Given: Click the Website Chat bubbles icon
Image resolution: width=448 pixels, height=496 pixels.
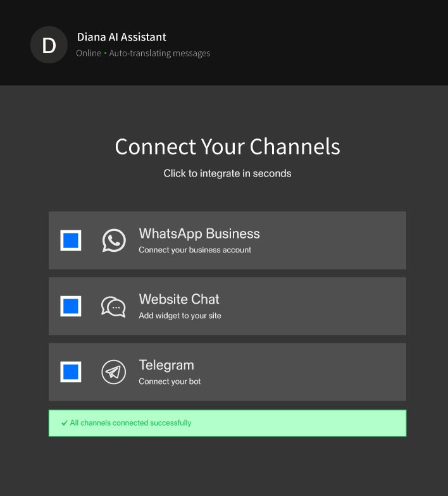Looking at the screenshot, I should pyautogui.click(x=113, y=306).
